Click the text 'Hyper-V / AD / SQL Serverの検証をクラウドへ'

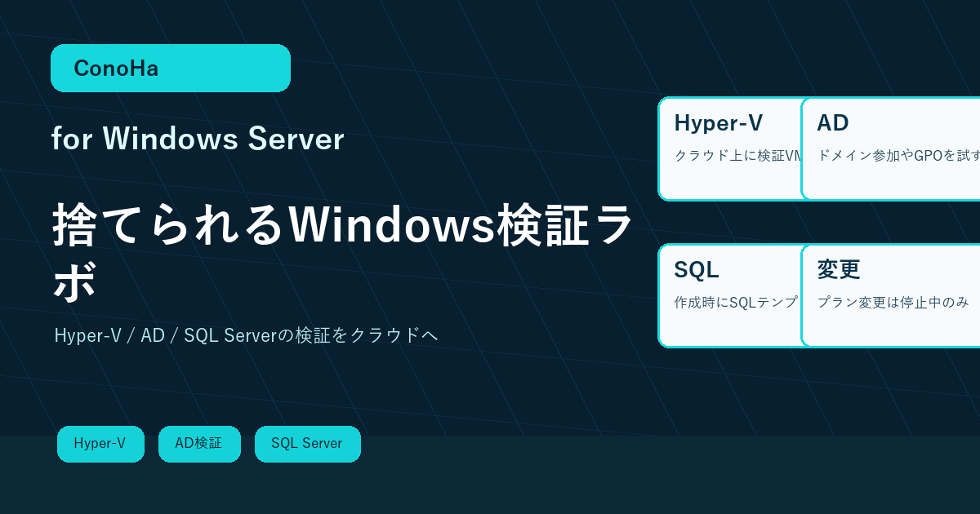pos(246,335)
